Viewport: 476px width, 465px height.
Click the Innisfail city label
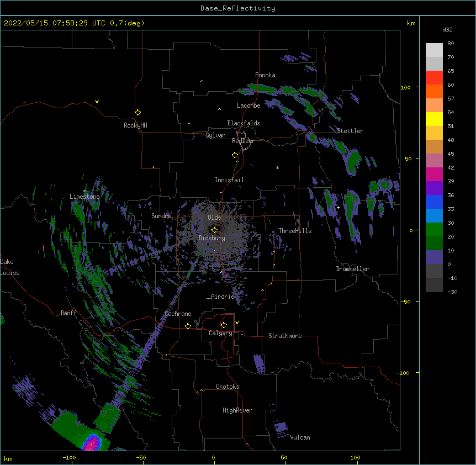pyautogui.click(x=229, y=180)
